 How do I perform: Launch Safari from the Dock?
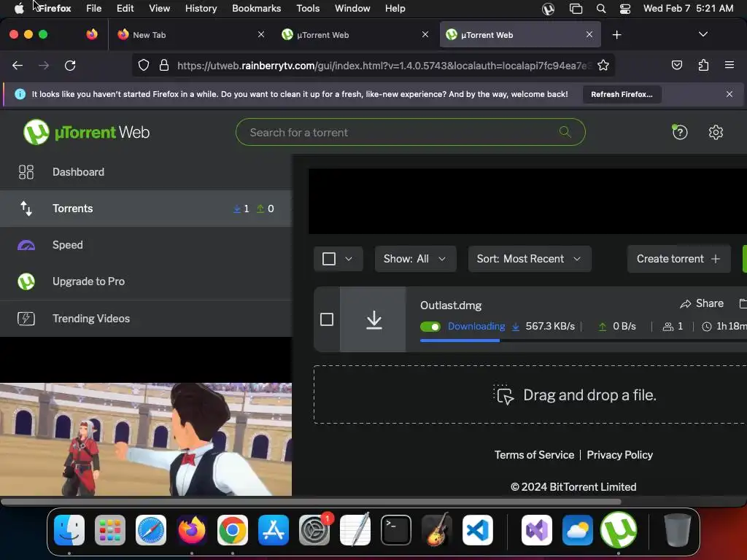[151, 530]
